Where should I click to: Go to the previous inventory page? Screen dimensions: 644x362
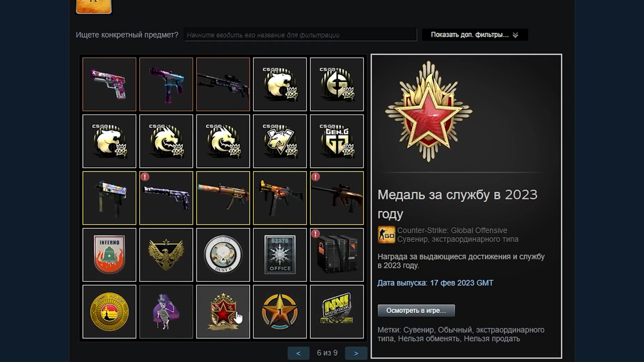pyautogui.click(x=299, y=353)
